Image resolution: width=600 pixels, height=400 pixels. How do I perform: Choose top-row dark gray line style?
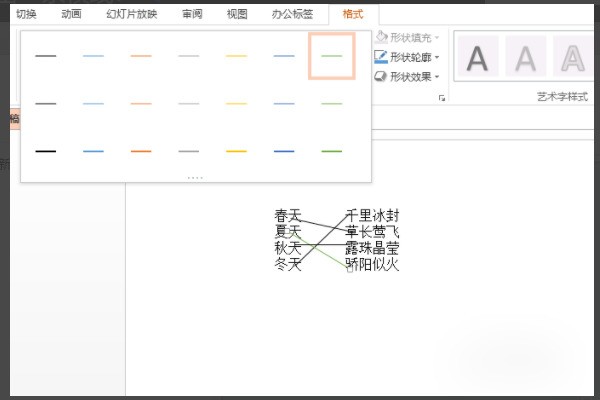point(46,56)
